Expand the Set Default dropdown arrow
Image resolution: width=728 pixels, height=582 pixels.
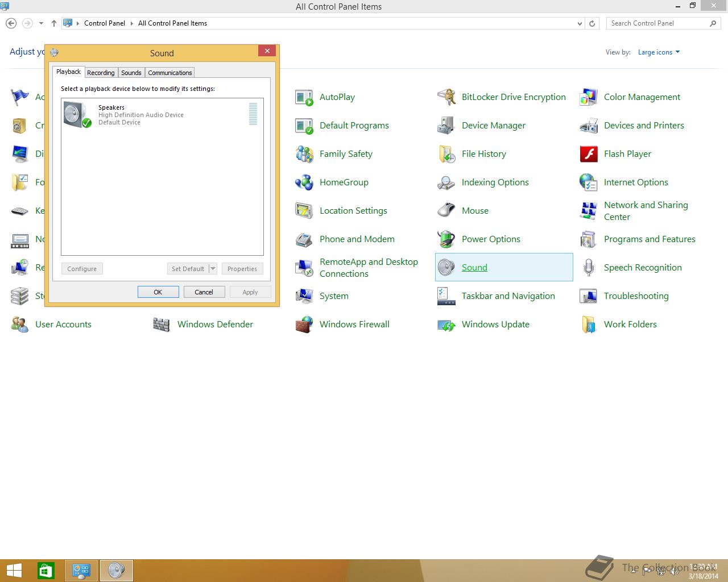tap(213, 269)
